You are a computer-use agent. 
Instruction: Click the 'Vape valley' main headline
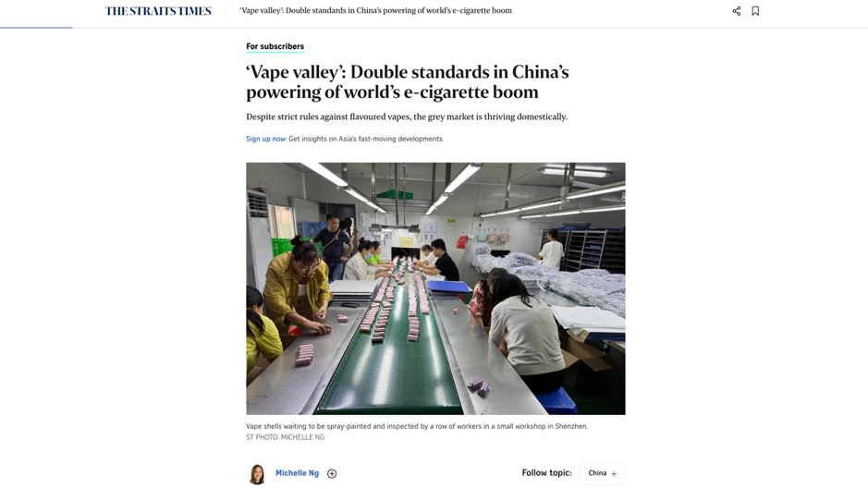(408, 82)
